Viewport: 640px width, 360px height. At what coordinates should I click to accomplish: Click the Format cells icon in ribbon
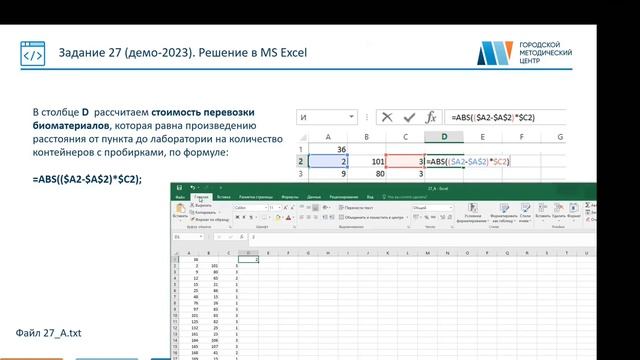pos(573,208)
